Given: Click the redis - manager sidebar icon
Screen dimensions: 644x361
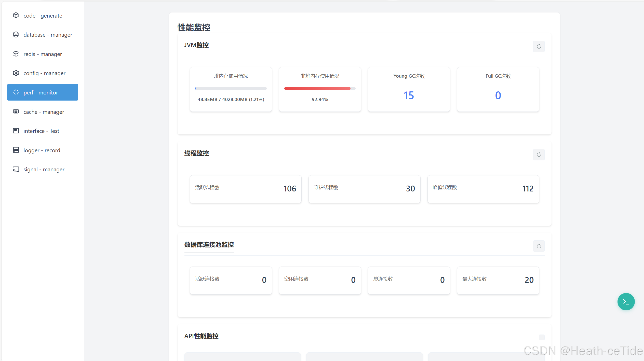Looking at the screenshot, I should point(16,54).
